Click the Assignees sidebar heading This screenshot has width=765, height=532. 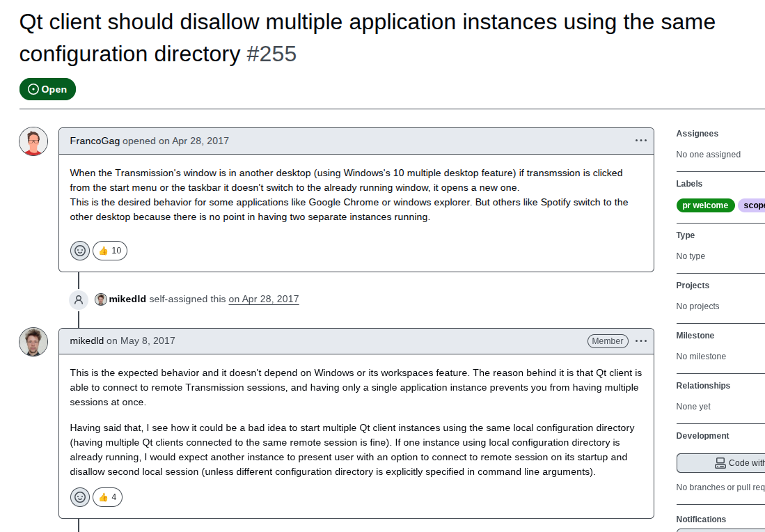click(697, 134)
